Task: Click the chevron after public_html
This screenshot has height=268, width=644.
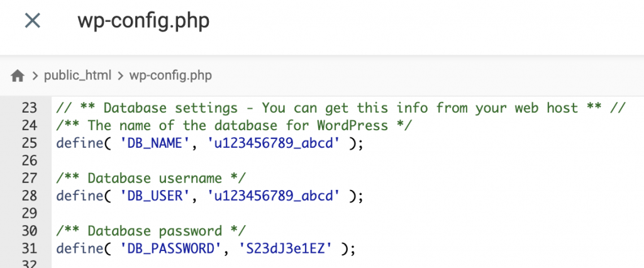Action: tap(120, 76)
